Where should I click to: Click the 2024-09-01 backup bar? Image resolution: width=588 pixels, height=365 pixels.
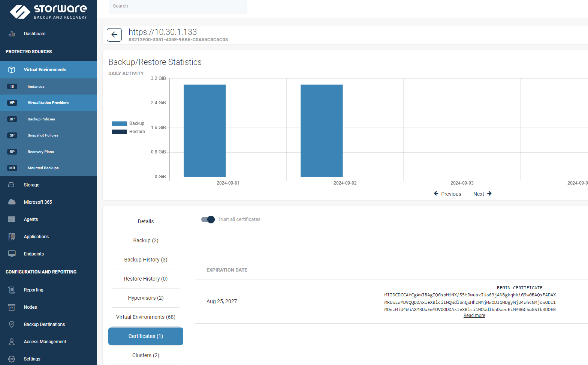205,131
